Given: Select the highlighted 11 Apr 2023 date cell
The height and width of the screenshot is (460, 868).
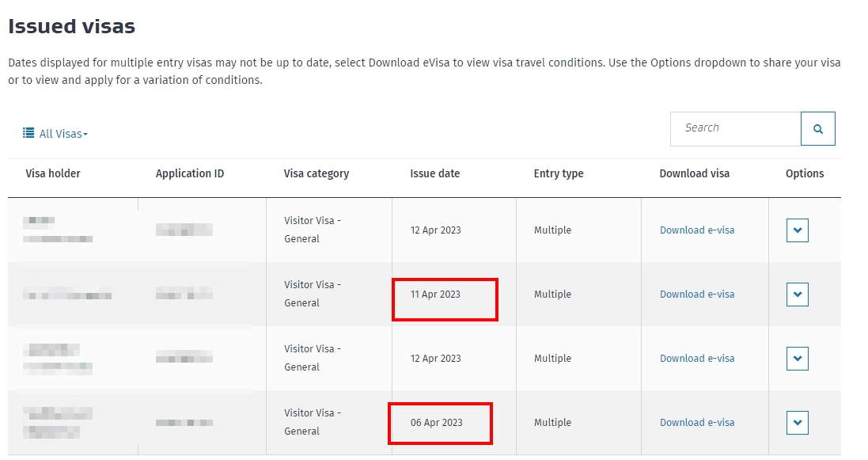Looking at the screenshot, I should click(x=445, y=299).
